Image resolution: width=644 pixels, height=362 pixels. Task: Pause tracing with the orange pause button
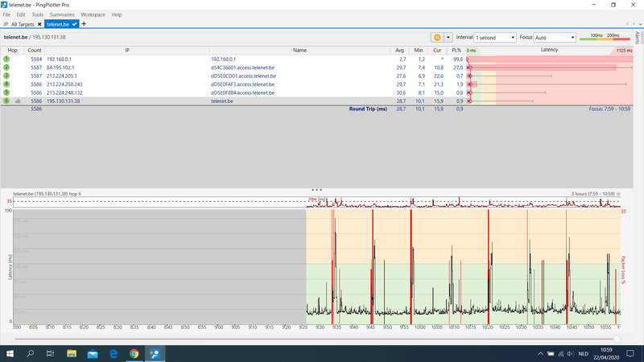pyautogui.click(x=437, y=37)
